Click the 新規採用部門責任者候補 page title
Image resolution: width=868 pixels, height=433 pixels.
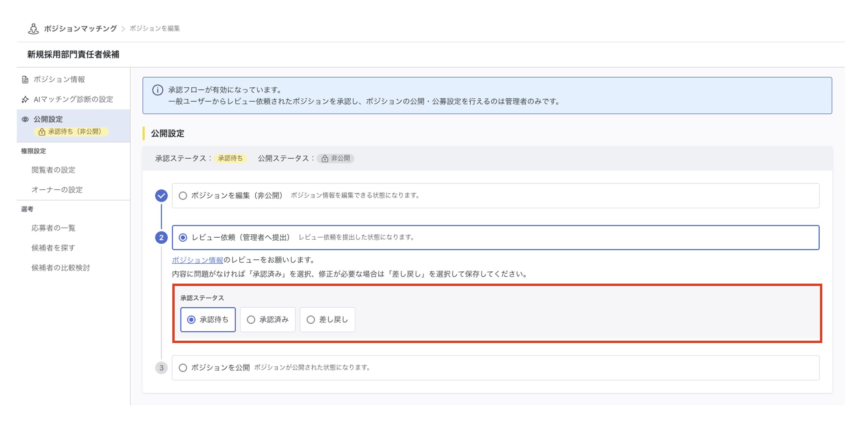point(73,55)
